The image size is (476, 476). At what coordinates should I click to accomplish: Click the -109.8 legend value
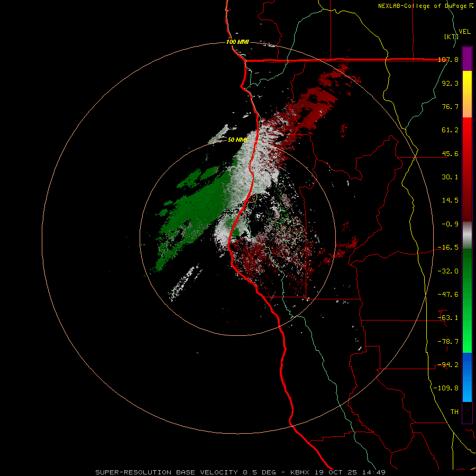pyautogui.click(x=446, y=388)
